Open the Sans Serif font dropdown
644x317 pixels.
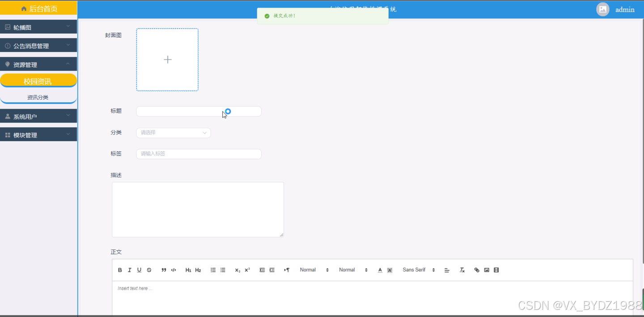coord(419,270)
